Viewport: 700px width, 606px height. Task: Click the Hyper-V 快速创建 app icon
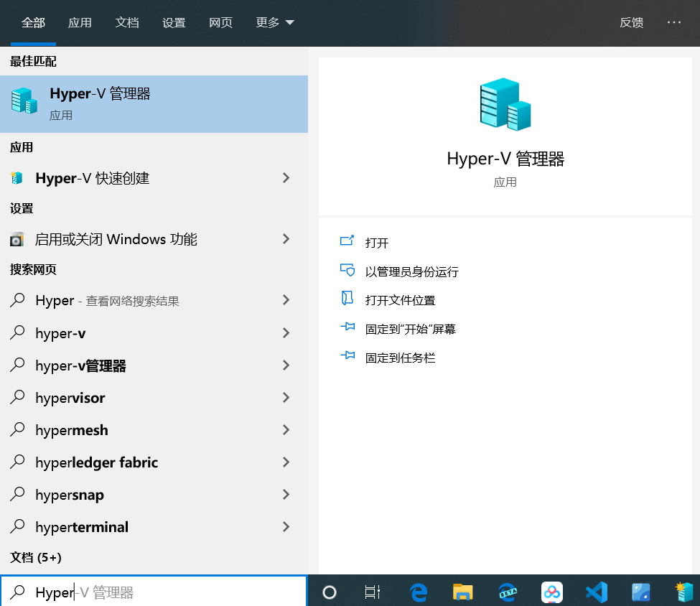(x=17, y=178)
